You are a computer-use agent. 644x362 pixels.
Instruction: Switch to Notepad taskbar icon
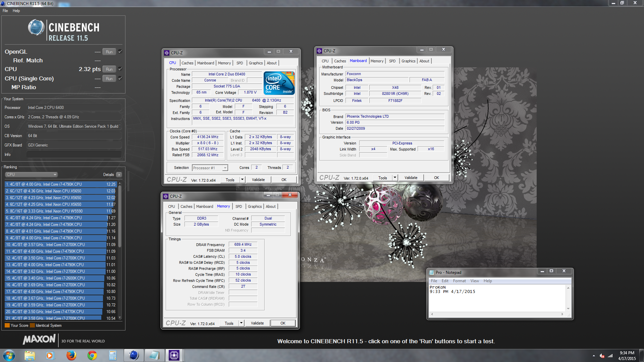[154, 355]
